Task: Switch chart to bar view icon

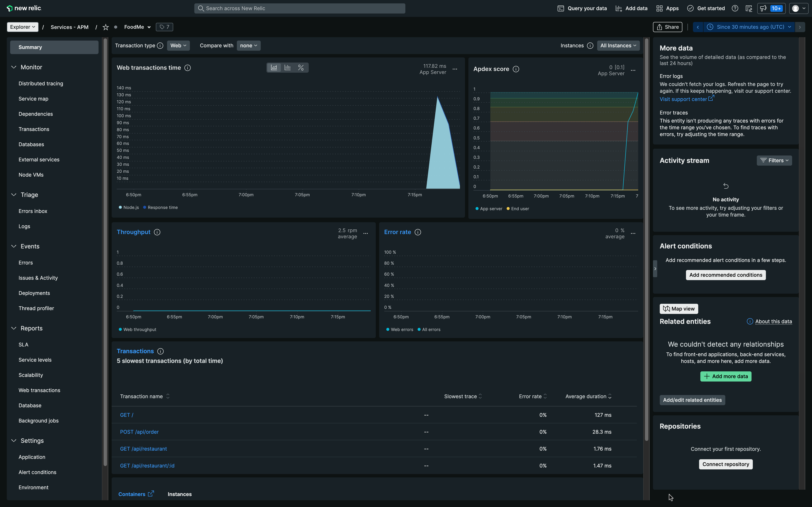Action: pos(287,68)
